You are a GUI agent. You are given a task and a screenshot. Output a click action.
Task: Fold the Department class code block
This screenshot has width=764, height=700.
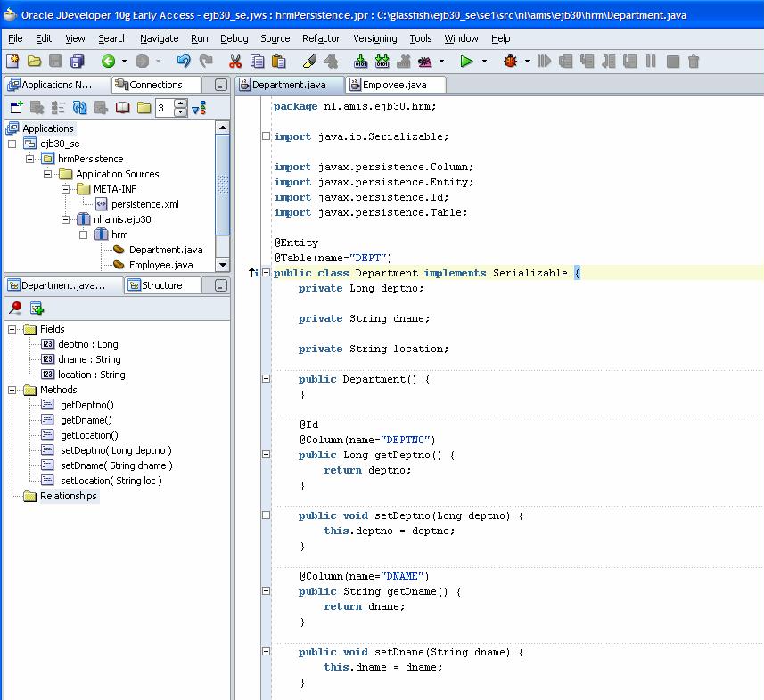pos(266,273)
